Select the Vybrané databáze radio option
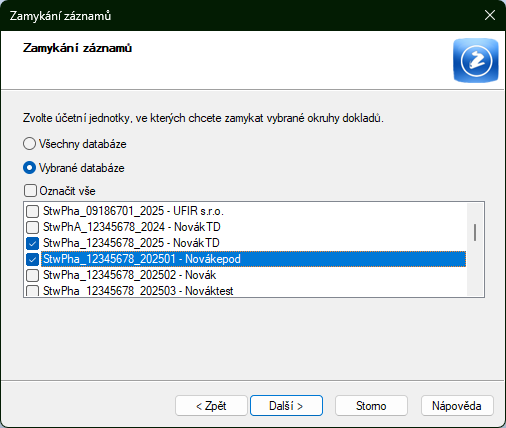The image size is (506, 428). [29, 168]
